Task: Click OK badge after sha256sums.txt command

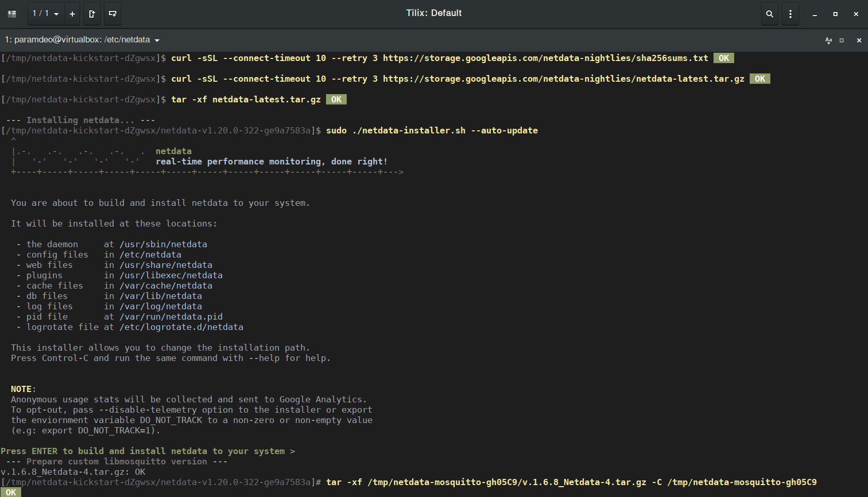Action: (x=724, y=58)
